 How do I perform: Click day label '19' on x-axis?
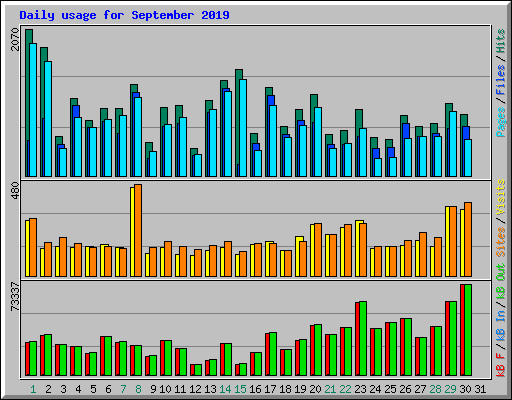coord(300,389)
